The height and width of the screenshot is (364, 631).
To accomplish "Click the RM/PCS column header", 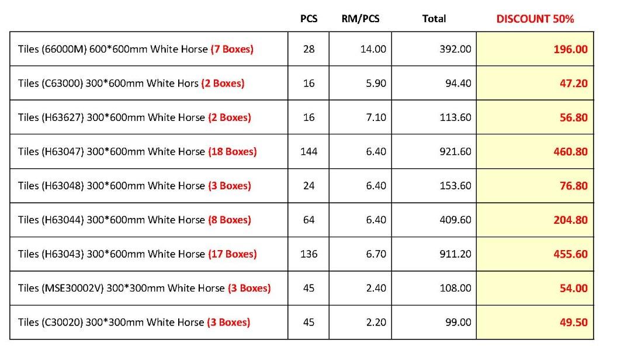I will [360, 19].
